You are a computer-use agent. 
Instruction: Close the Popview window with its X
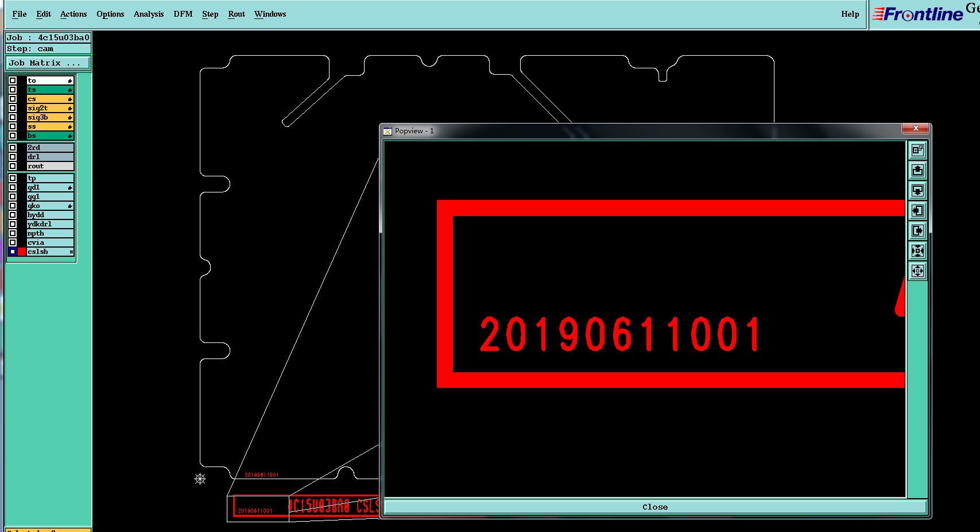point(916,128)
